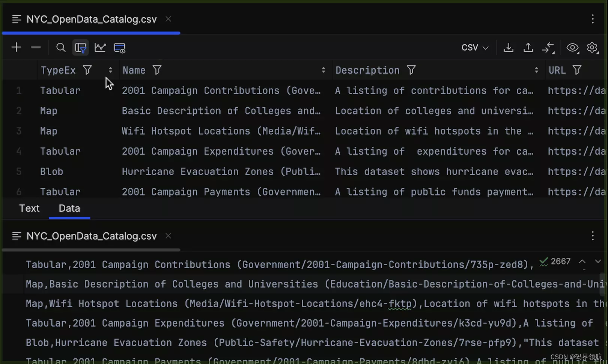Sort by the Description column arrows

536,70
